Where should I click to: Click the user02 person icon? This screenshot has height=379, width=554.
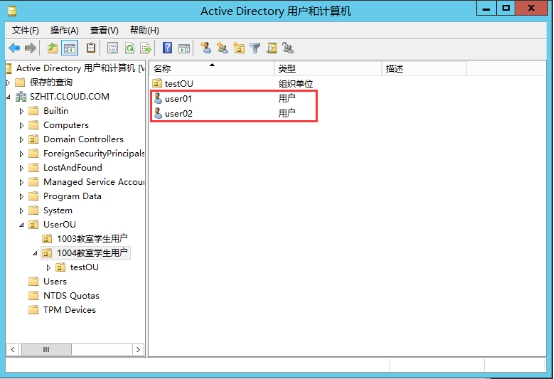[x=158, y=113]
